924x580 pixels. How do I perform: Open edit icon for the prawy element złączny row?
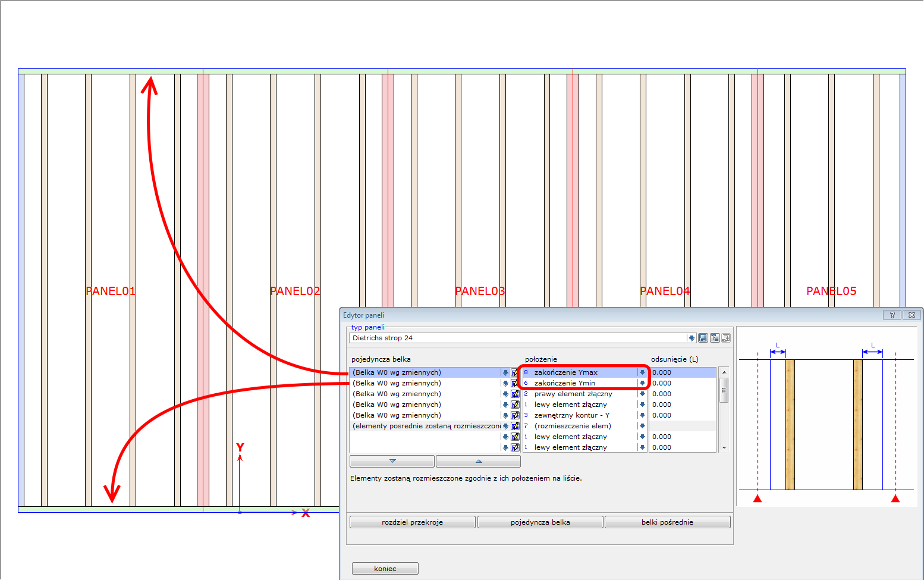click(x=515, y=394)
